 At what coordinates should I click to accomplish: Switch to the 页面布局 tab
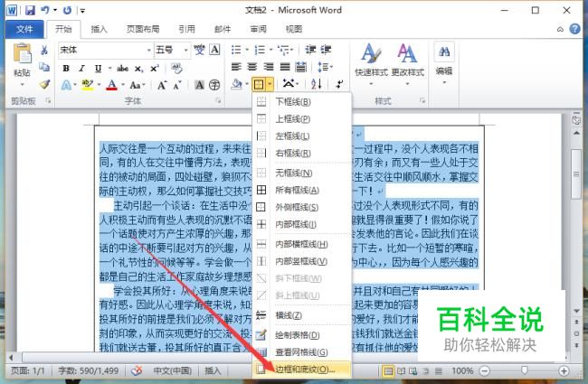(143, 29)
